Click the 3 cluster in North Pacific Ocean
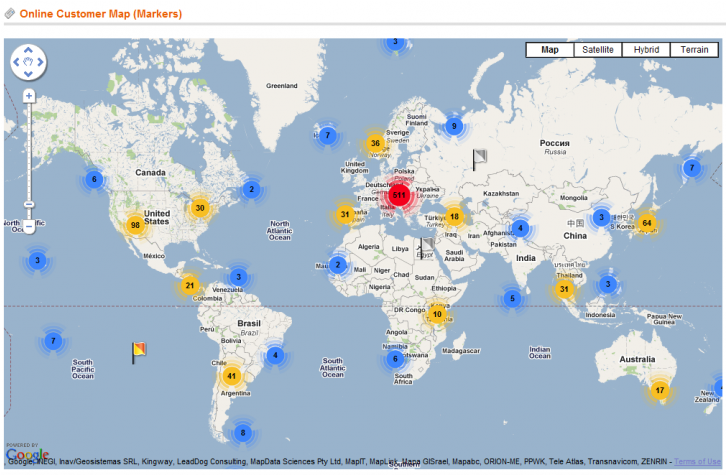 (x=38, y=260)
